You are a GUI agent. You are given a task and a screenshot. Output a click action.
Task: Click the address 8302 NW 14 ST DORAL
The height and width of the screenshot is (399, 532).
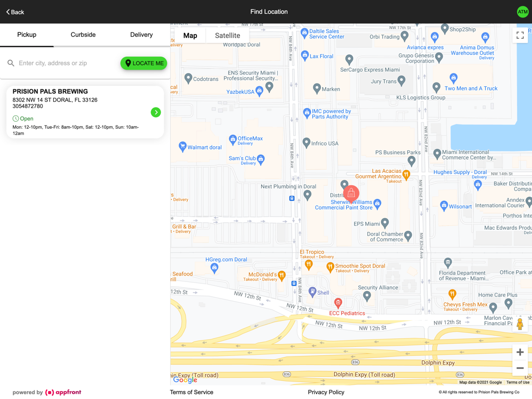(x=55, y=100)
